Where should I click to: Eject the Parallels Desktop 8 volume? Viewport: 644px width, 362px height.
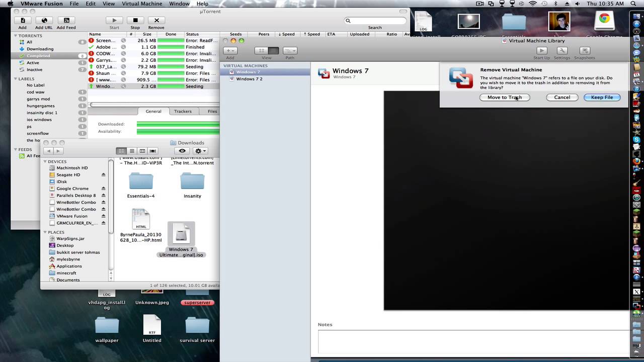pyautogui.click(x=104, y=196)
